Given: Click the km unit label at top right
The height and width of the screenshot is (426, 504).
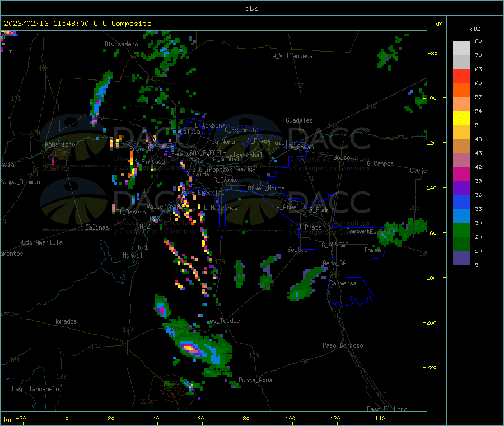Looking at the screenshot, I should [x=438, y=24].
